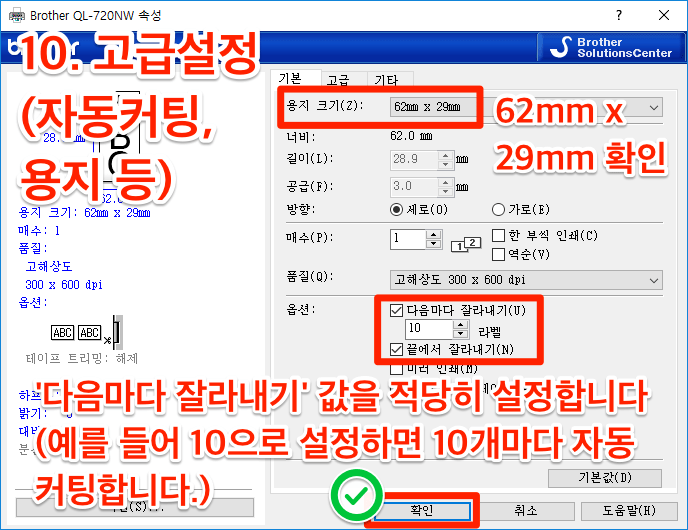Click the 도움말(H) help button
Viewport: 688px width, 530px height.
629,511
